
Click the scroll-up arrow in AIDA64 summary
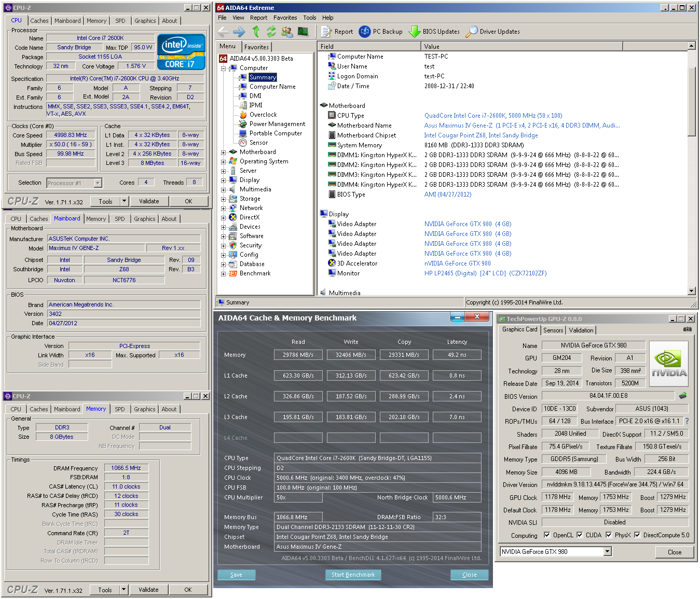tap(691, 46)
